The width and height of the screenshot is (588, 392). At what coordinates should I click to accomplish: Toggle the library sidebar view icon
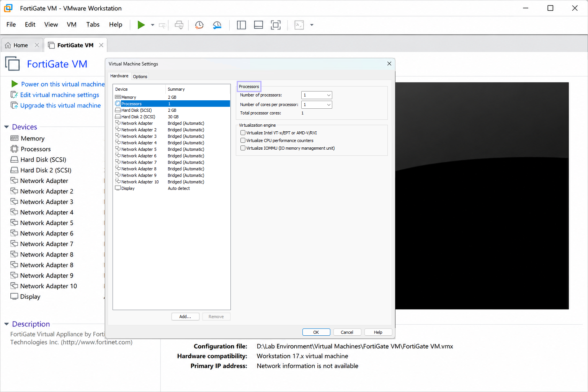pos(241,25)
